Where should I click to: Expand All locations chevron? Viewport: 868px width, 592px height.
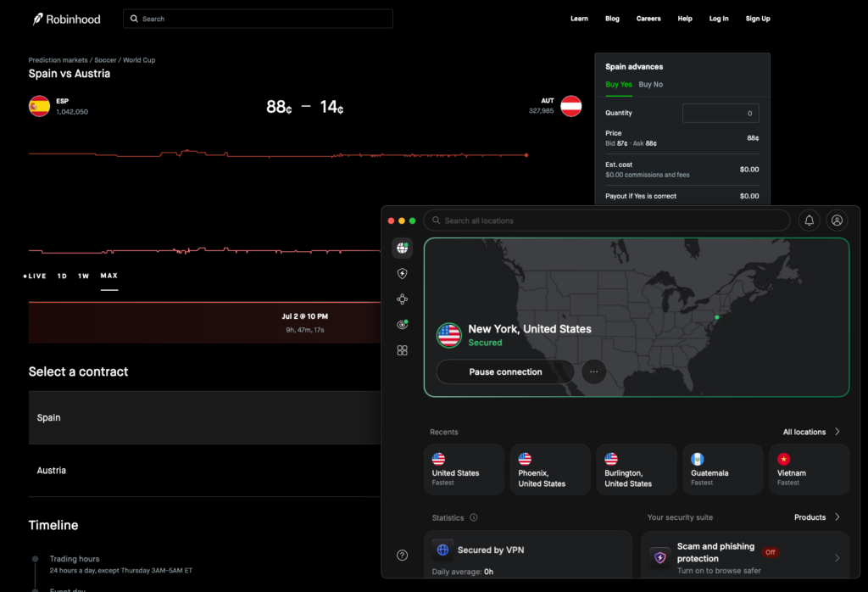[837, 432]
